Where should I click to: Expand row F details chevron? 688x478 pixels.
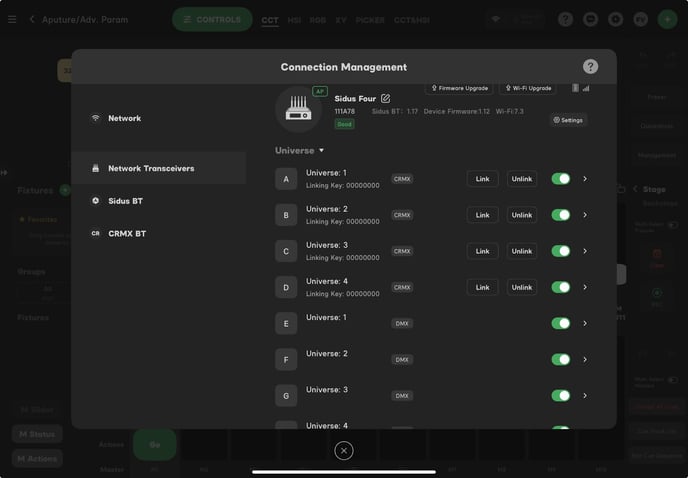[585, 359]
